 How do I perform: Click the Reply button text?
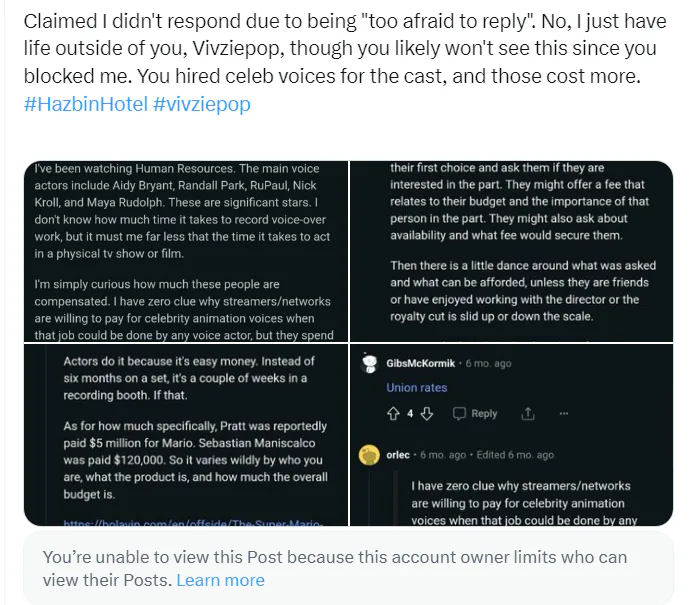tap(484, 413)
